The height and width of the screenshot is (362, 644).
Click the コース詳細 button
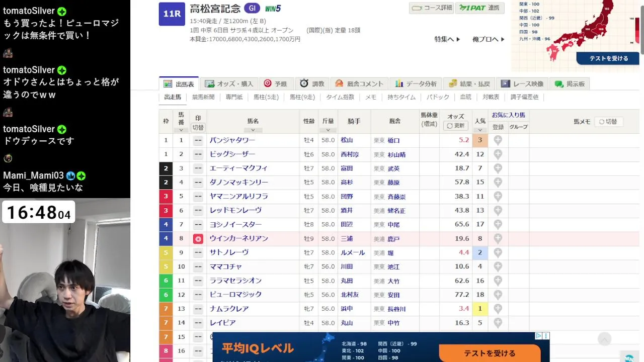[x=431, y=8]
